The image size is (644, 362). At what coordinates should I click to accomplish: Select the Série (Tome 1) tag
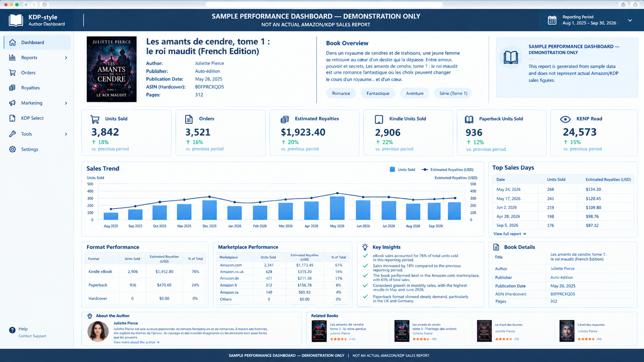pos(453,93)
